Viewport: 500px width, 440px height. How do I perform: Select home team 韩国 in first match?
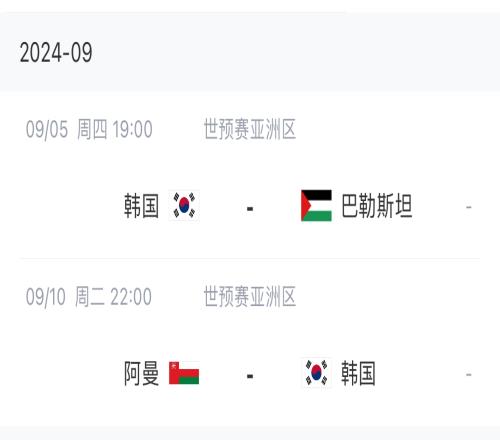[x=141, y=206]
